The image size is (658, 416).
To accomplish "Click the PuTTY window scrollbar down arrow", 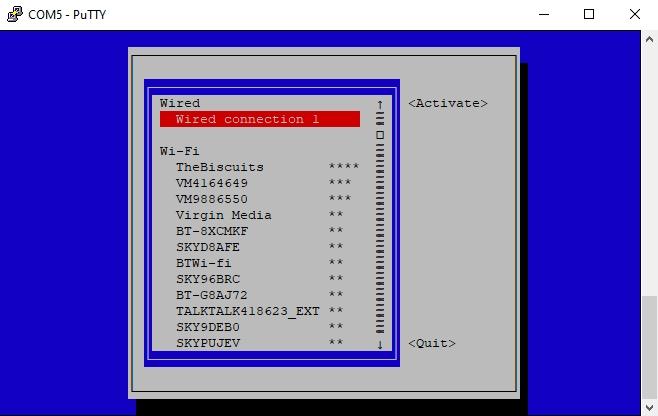I will (x=649, y=407).
